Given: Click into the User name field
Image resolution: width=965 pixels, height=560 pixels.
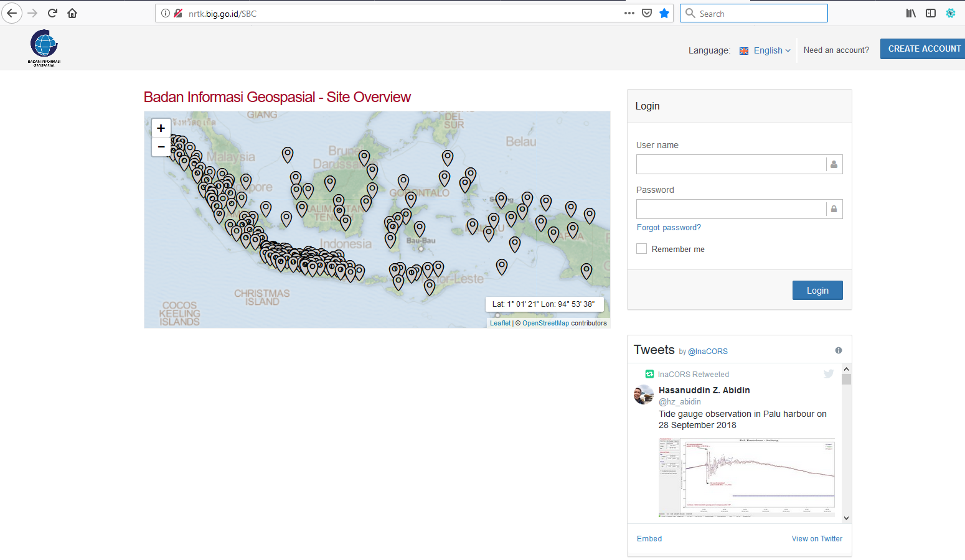Looking at the screenshot, I should pos(731,164).
